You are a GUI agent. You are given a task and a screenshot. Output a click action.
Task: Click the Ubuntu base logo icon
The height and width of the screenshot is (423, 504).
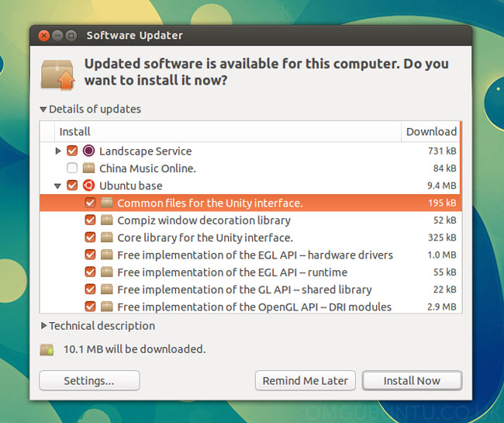[x=89, y=185]
